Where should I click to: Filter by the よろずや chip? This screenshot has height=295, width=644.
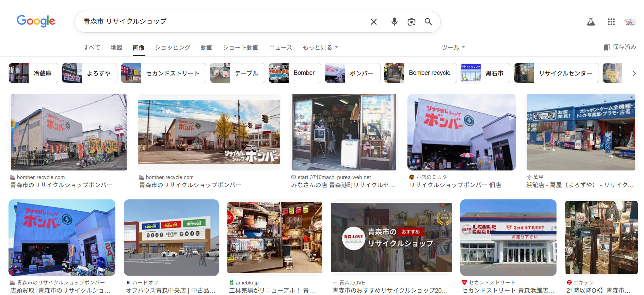[90, 73]
